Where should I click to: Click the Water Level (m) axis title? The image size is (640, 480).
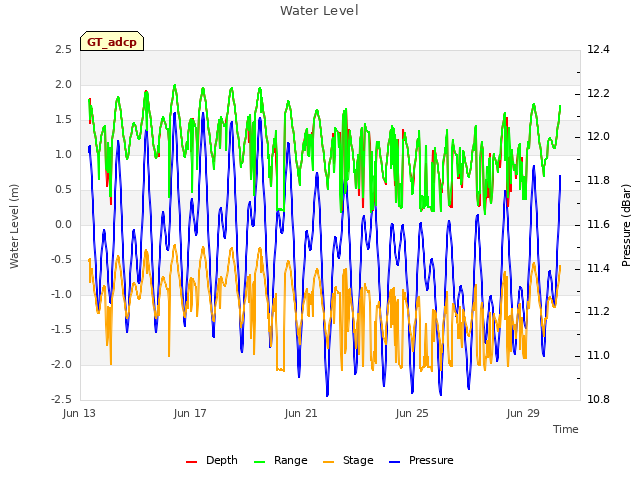tap(14, 226)
